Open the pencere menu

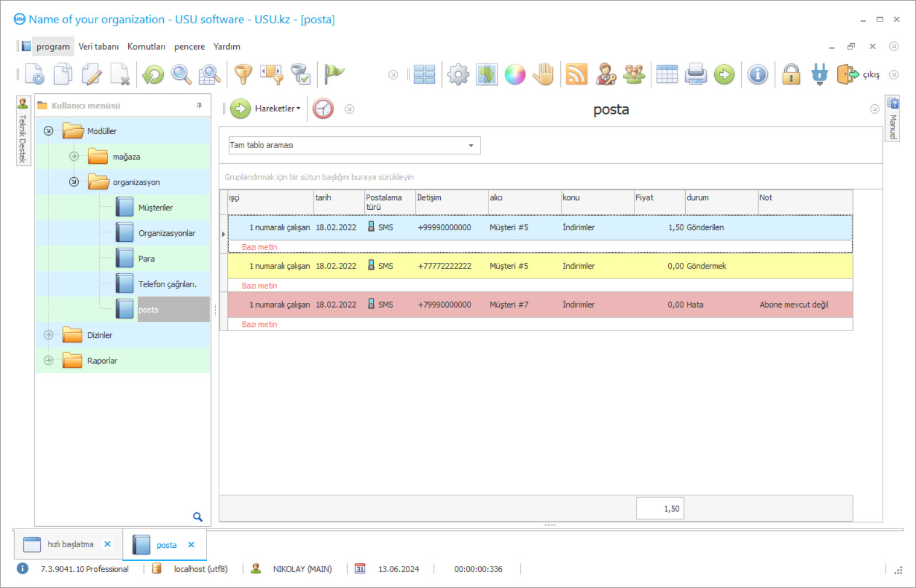[189, 47]
